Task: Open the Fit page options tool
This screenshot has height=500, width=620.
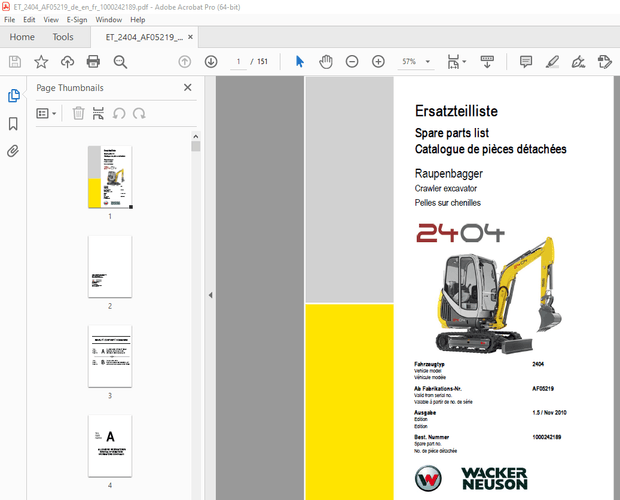Action: point(453,62)
